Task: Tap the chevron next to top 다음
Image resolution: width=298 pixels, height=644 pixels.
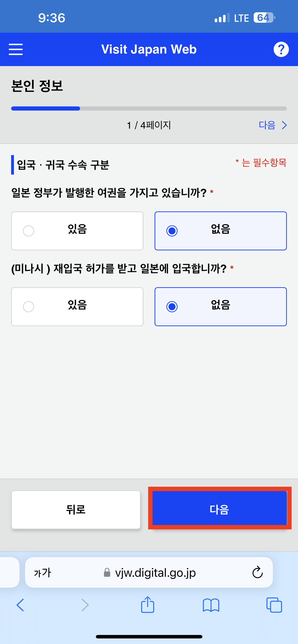Action: coord(284,125)
